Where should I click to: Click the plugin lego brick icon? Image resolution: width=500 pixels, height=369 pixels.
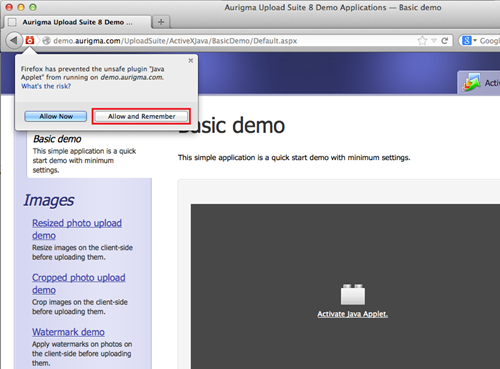[x=353, y=294]
